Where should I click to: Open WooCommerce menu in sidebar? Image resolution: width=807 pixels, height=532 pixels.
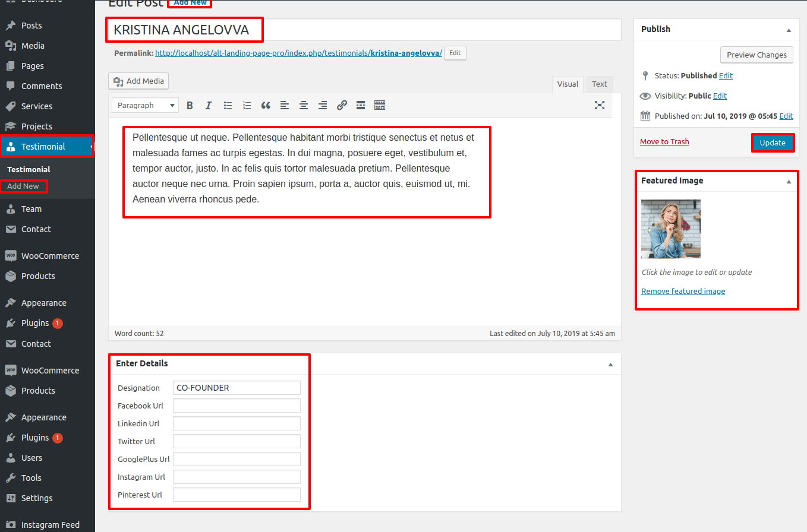point(50,256)
